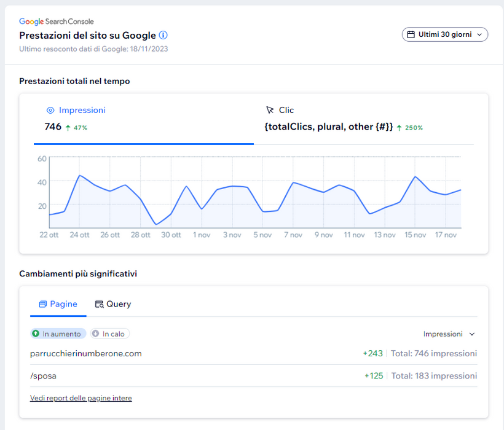
Task: Click the chart peak near 24 ott
Action: (x=79, y=176)
